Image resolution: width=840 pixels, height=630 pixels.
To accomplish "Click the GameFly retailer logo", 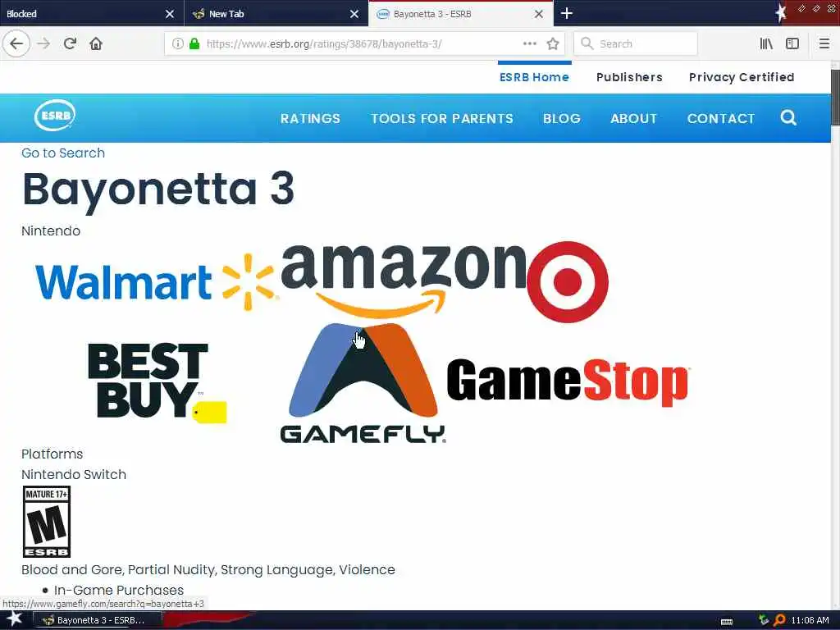I will pyautogui.click(x=363, y=382).
